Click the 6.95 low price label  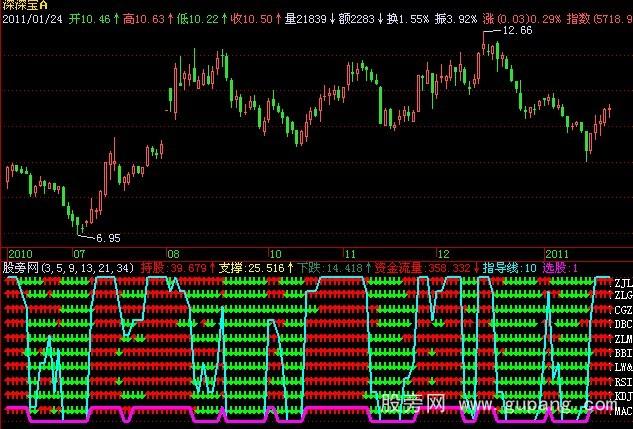click(106, 238)
